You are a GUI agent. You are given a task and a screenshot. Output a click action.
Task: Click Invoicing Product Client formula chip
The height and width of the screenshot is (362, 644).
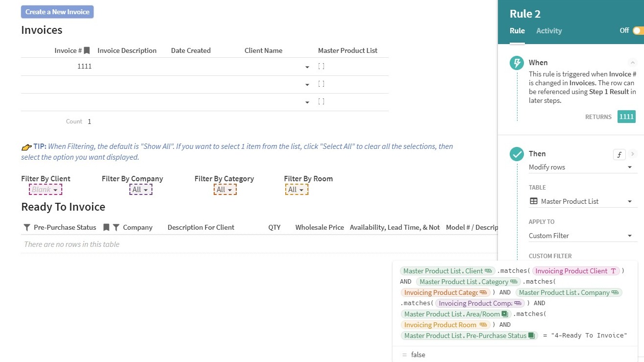coord(576,271)
